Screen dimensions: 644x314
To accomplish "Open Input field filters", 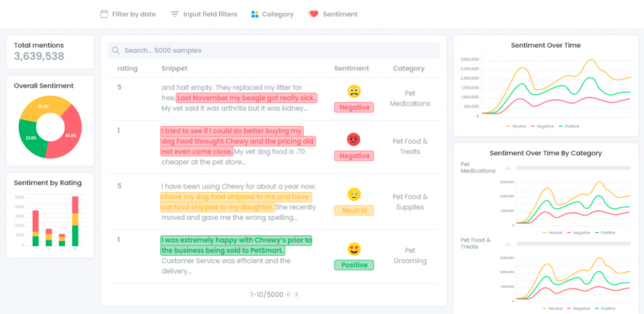I will coord(204,14).
